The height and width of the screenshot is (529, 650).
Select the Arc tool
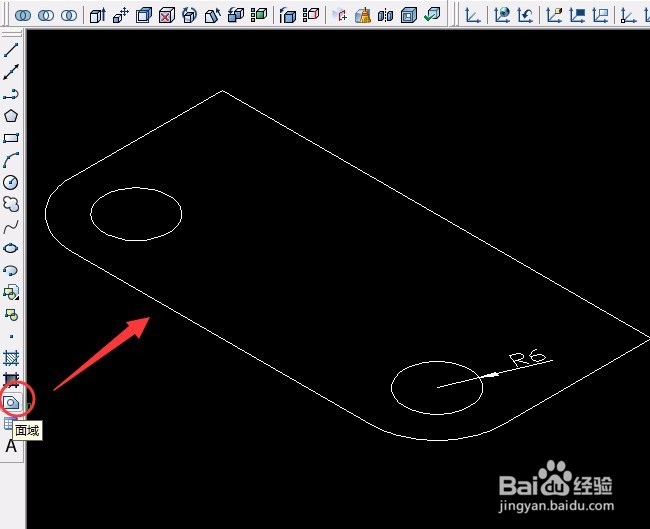tap(11, 160)
